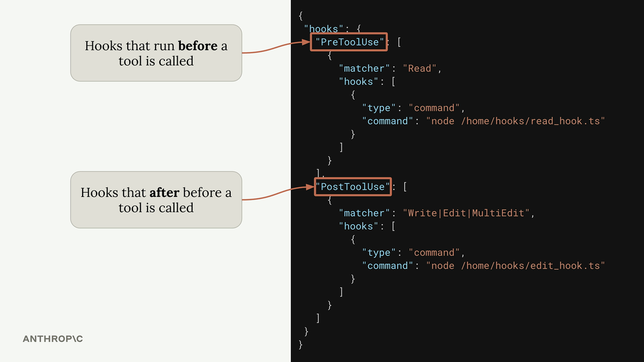Select the edit_hook.ts command string

click(515, 265)
